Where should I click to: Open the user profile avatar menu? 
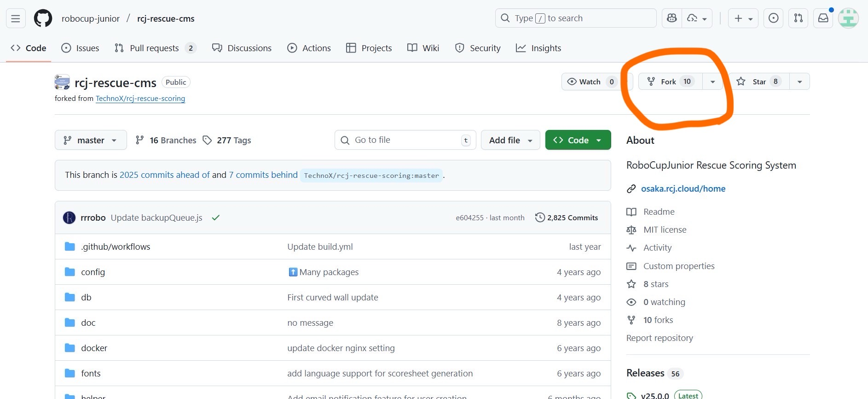(848, 18)
